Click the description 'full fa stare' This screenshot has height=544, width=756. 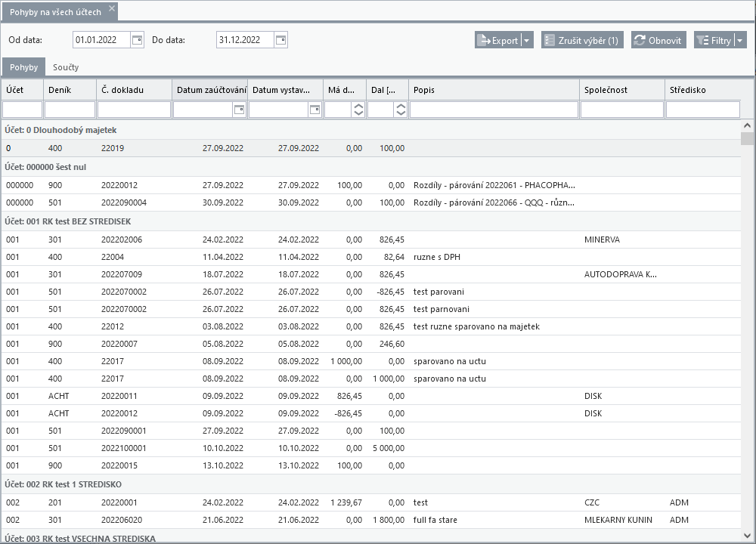pyautogui.click(x=435, y=520)
